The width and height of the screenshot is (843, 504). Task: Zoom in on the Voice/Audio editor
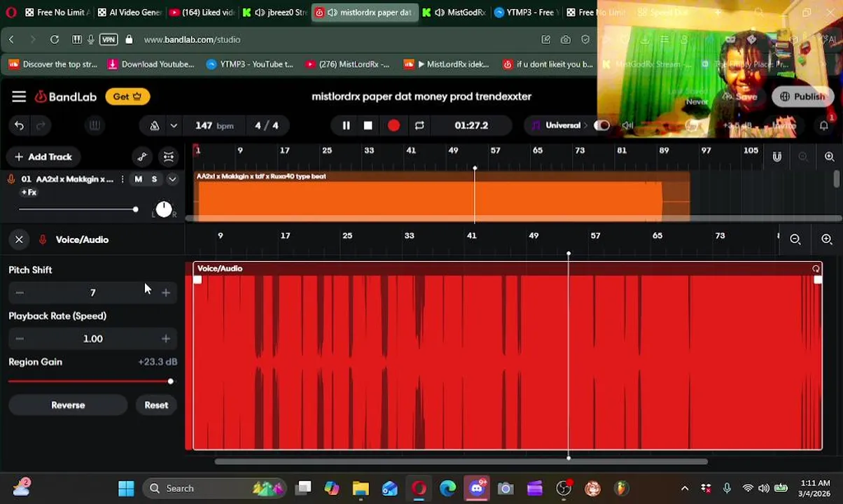click(827, 240)
